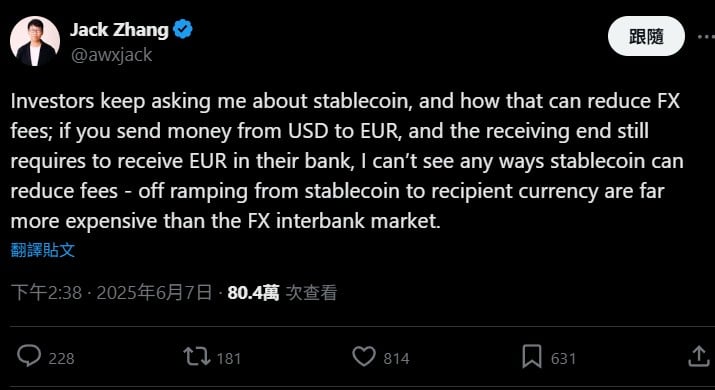
Task: Bookmark this post via bookmark icon
Action: [x=532, y=357]
